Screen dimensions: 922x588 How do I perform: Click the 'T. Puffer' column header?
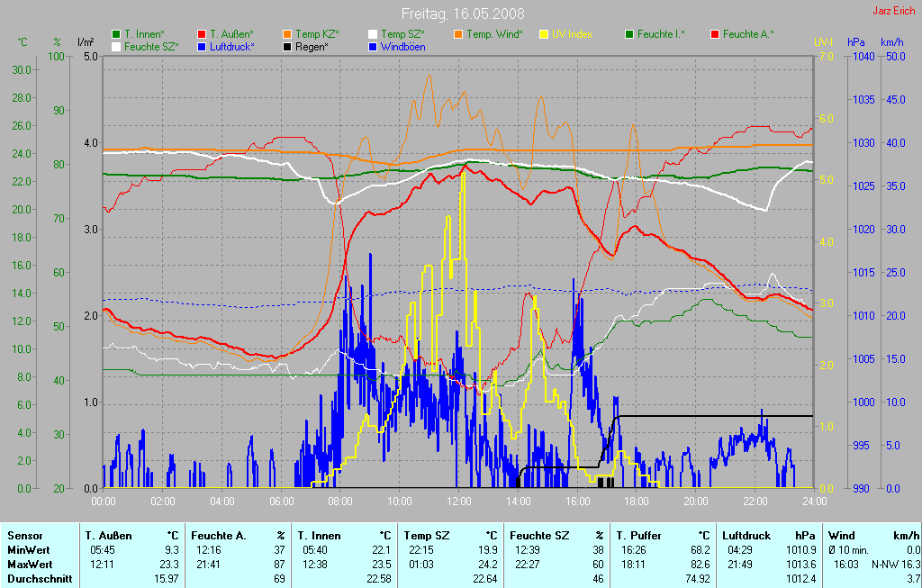coord(639,536)
